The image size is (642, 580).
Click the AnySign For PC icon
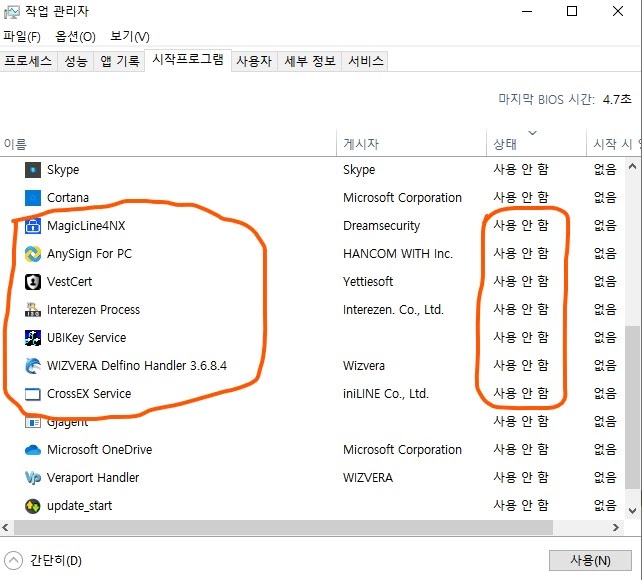pos(33,254)
